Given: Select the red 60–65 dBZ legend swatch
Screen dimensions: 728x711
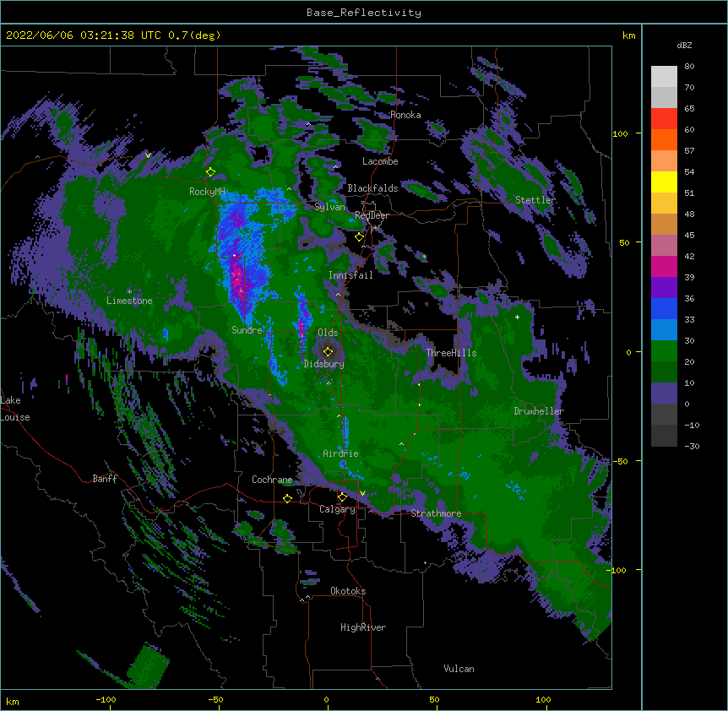Looking at the screenshot, I should point(664,119).
